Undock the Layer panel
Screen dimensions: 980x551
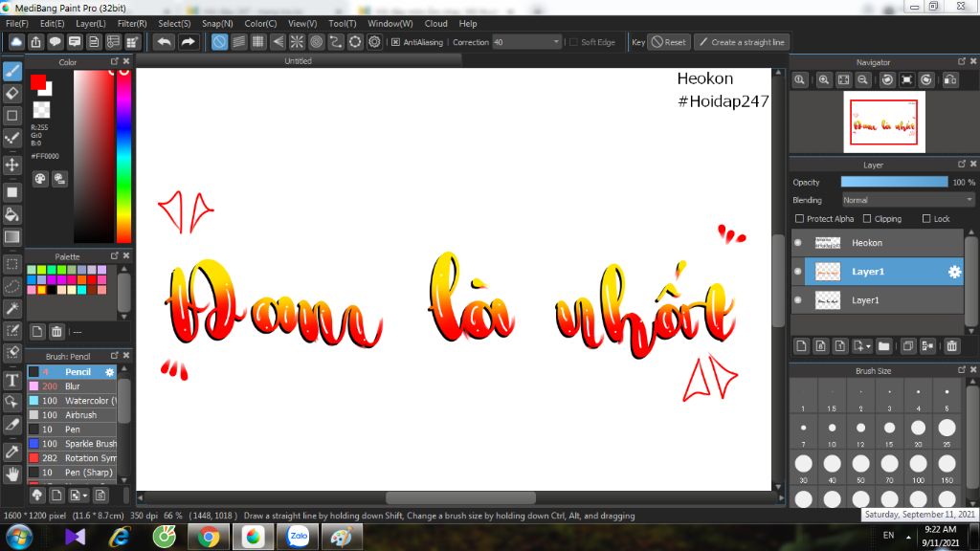[x=961, y=164]
